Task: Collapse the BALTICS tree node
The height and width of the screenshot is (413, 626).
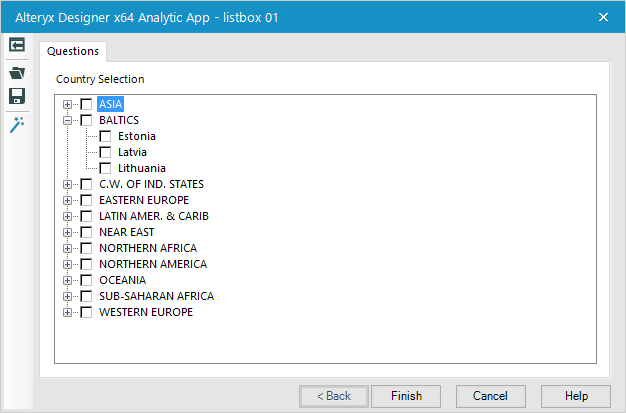Action: [68, 120]
